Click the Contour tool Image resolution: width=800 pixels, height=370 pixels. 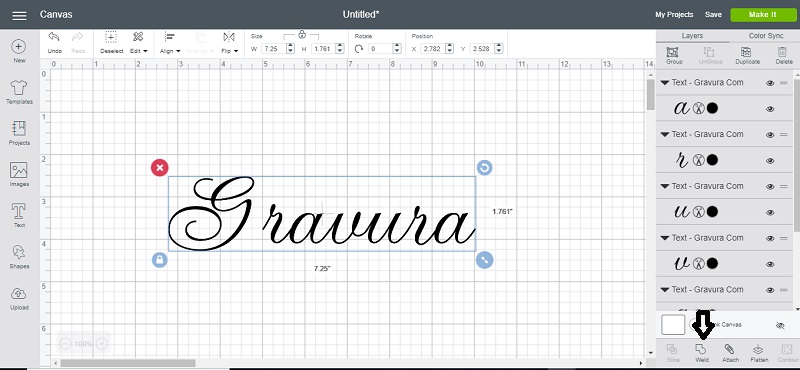point(787,353)
